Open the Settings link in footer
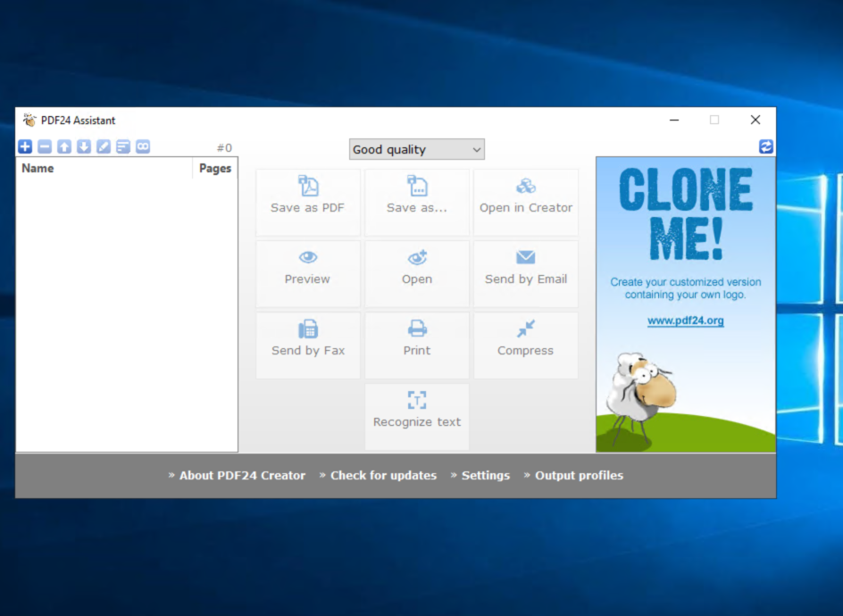843x616 pixels. (485, 476)
